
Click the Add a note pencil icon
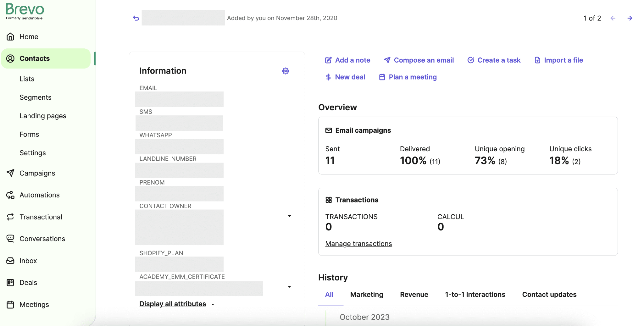point(328,60)
